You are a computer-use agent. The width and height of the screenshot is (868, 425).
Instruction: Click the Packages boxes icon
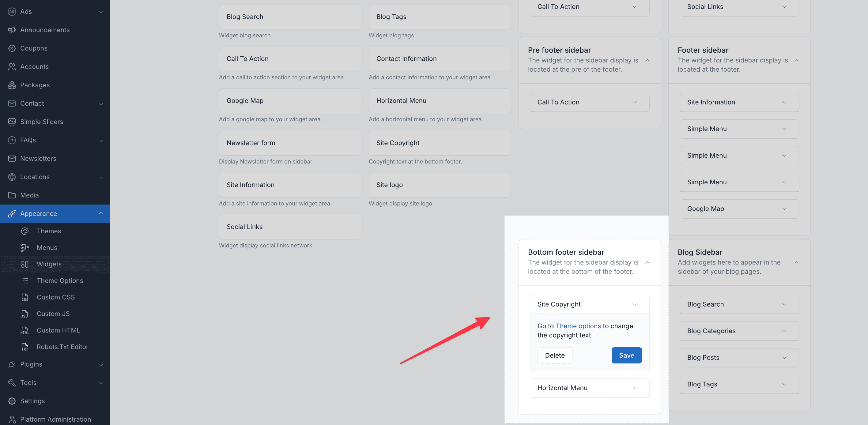(x=12, y=85)
